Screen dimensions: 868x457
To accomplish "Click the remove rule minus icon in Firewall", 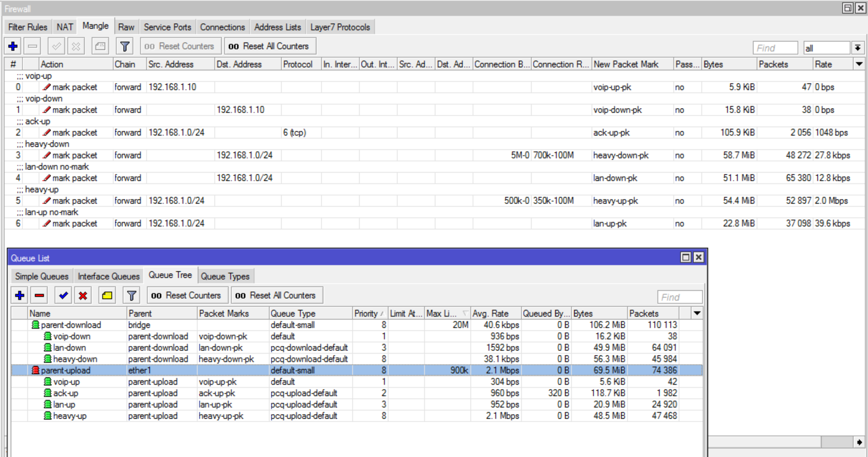I will tap(32, 46).
